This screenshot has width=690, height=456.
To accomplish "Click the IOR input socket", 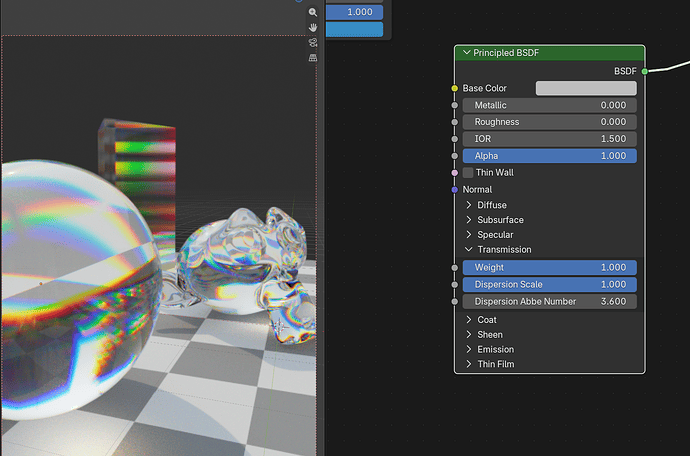I will point(455,139).
